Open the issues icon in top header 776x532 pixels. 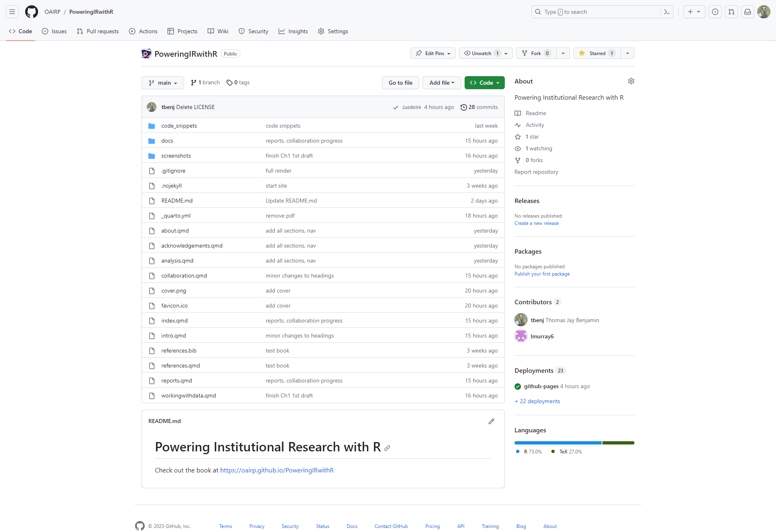(x=715, y=12)
